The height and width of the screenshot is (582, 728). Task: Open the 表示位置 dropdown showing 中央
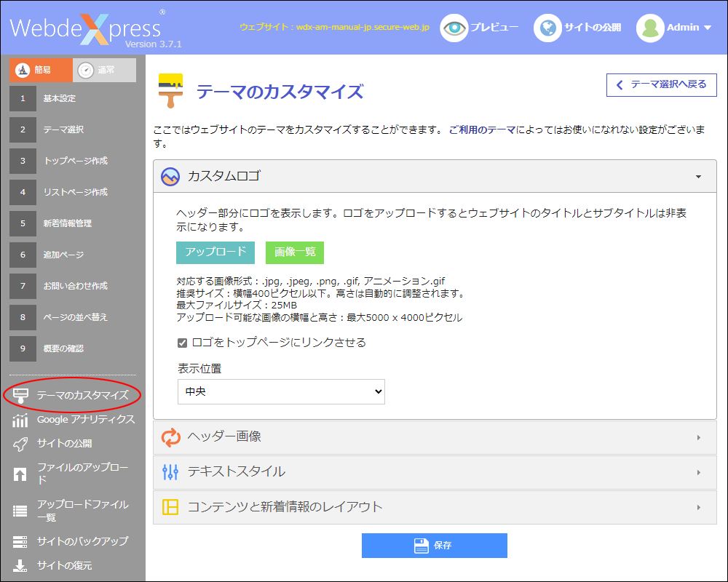coord(281,391)
